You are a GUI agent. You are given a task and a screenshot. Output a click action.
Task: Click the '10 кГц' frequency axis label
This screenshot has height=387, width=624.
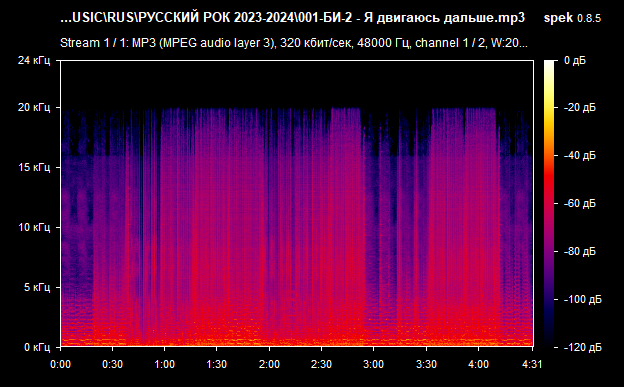[35, 227]
